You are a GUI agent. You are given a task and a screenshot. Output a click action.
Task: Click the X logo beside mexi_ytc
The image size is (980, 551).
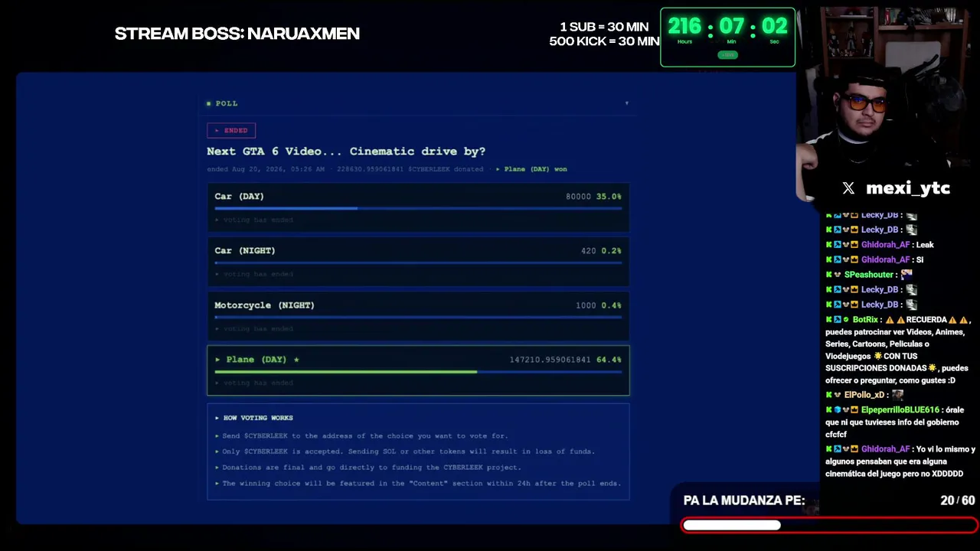(848, 188)
